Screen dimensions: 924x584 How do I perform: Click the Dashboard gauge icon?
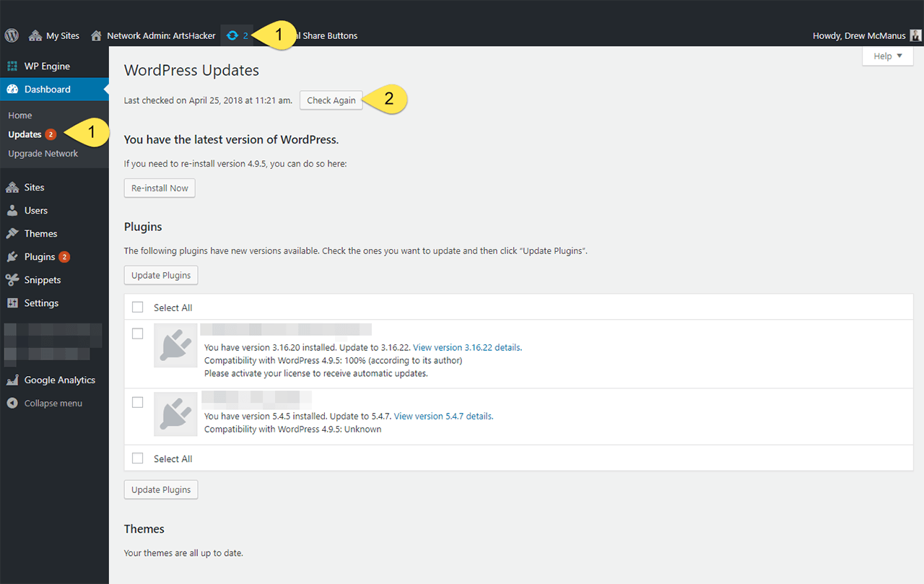click(12, 90)
